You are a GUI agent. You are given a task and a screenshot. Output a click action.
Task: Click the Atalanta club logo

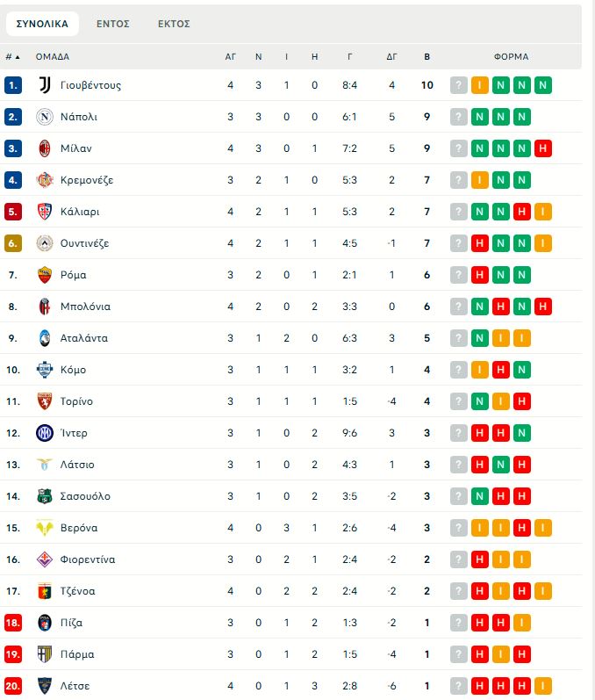(x=45, y=338)
